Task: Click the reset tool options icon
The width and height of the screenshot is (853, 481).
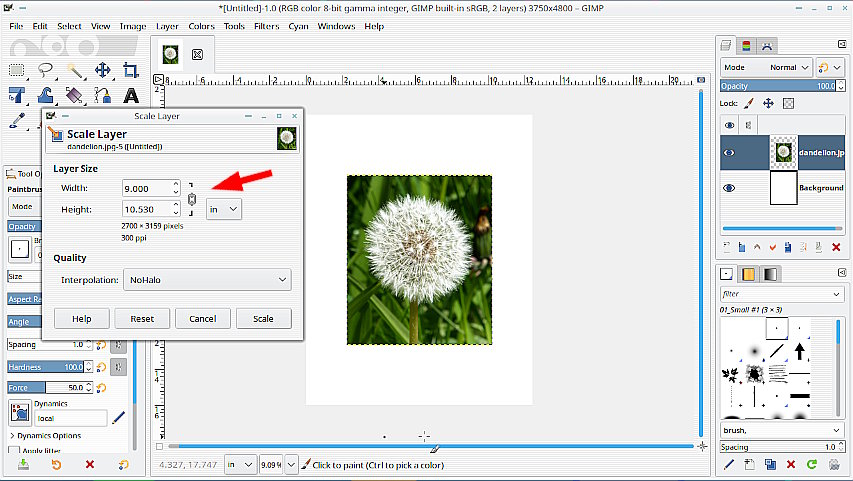Action: (x=123, y=464)
